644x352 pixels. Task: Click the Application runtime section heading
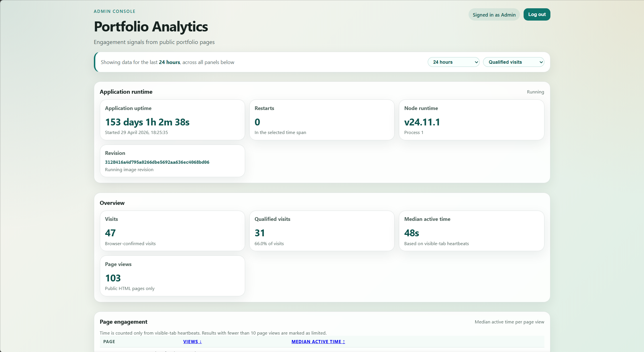pyautogui.click(x=126, y=92)
